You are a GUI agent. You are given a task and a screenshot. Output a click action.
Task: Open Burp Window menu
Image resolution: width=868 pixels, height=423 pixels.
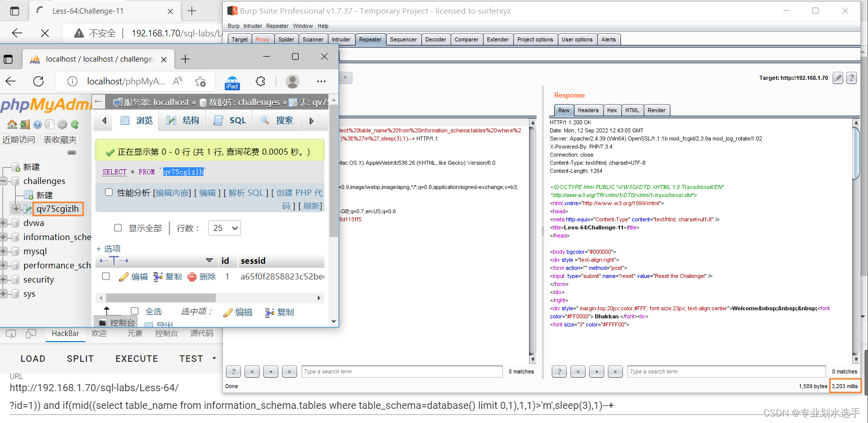pos(303,26)
